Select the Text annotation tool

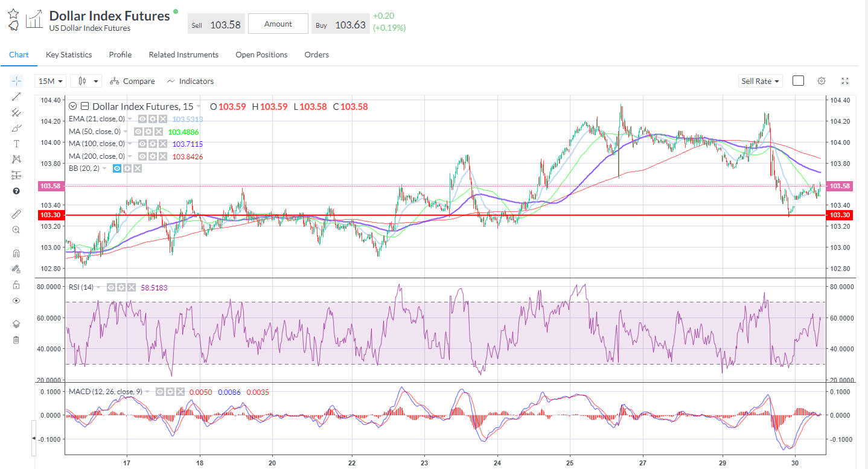pos(16,144)
